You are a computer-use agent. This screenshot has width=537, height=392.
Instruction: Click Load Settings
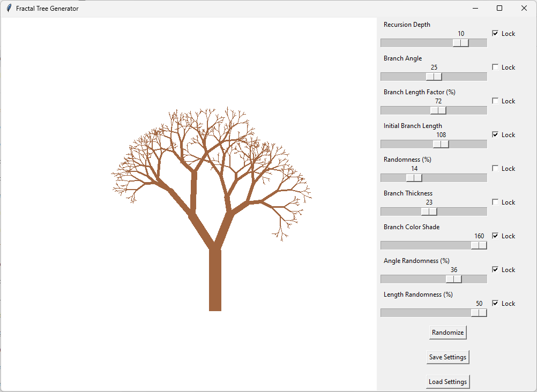pyautogui.click(x=447, y=381)
